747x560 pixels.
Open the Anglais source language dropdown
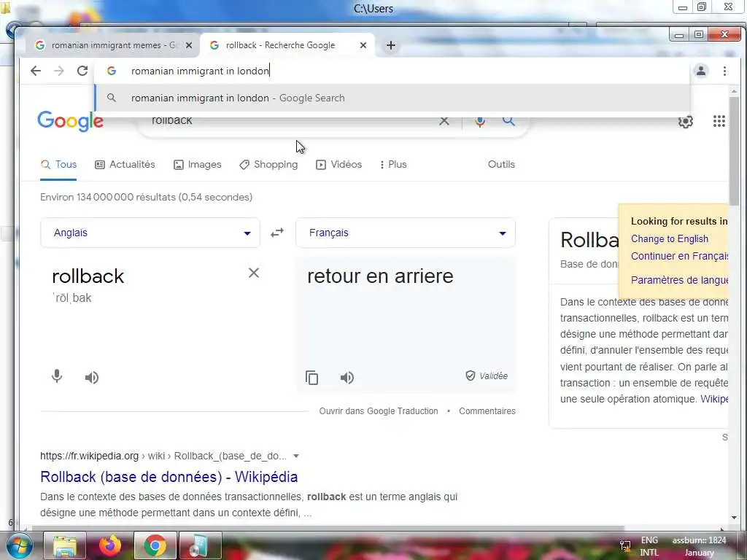tap(150, 233)
